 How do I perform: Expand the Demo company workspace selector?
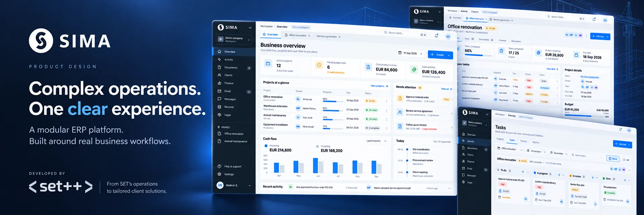234,39
